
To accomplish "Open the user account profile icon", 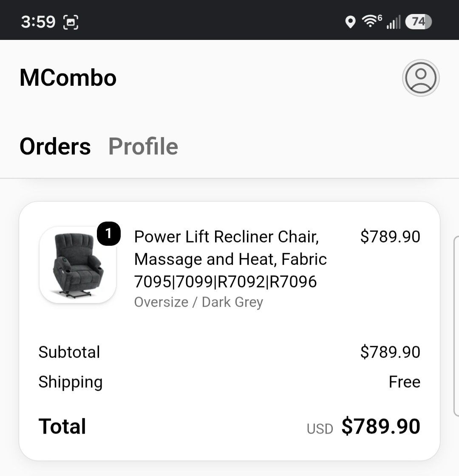I will [x=421, y=78].
